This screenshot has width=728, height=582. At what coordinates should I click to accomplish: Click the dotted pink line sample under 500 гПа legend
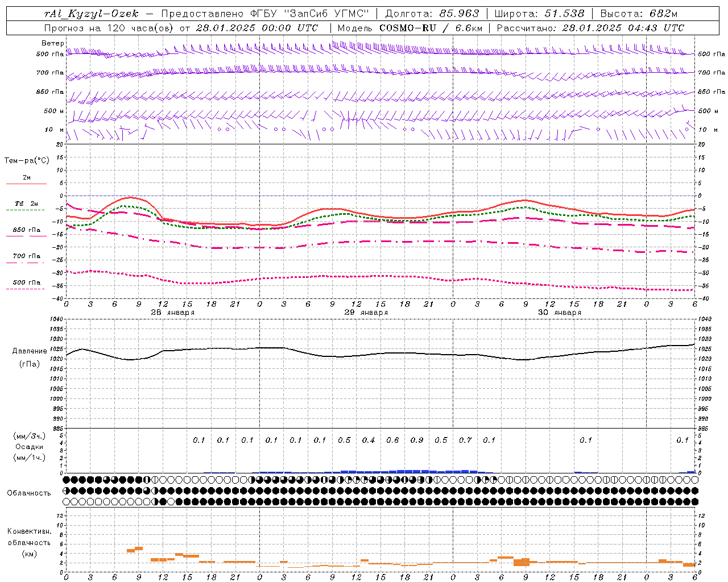point(26,289)
